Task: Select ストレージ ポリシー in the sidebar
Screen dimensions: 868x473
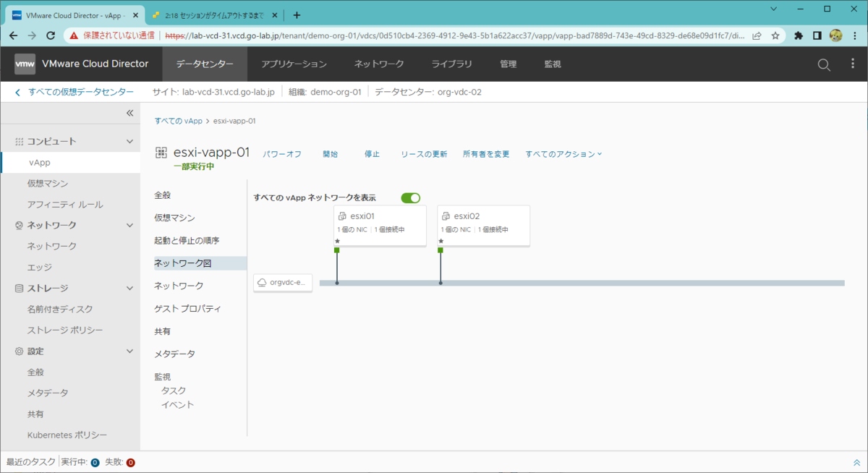Action: pyautogui.click(x=65, y=330)
